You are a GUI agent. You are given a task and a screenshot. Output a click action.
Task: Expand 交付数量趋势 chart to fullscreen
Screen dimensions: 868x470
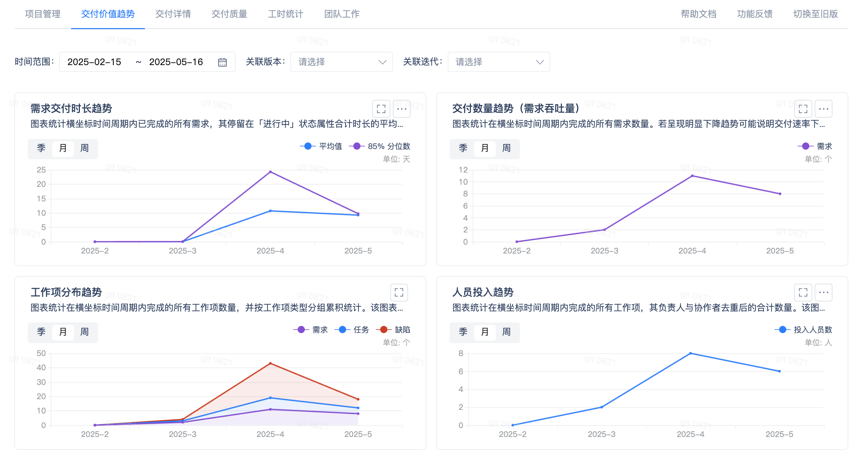coord(803,109)
